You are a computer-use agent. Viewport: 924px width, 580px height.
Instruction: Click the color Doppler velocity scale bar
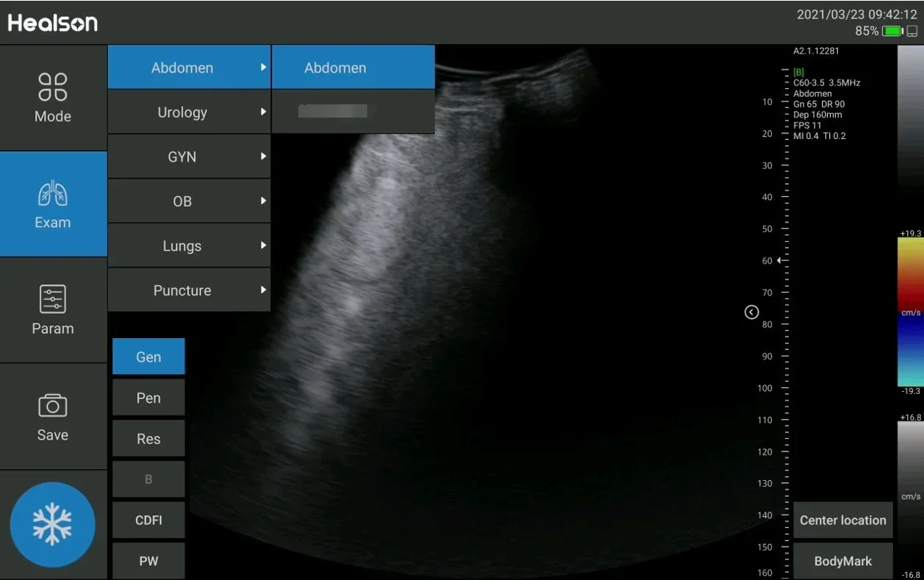pos(911,312)
